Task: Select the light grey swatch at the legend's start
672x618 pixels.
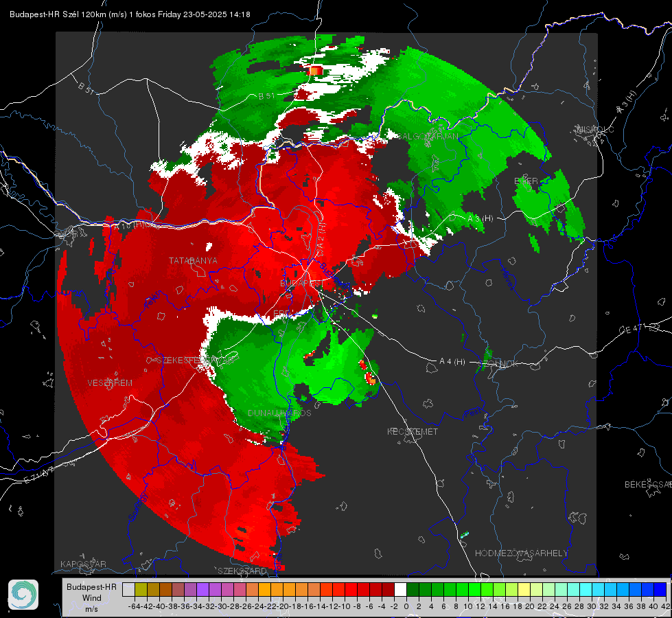Action: click(x=128, y=589)
